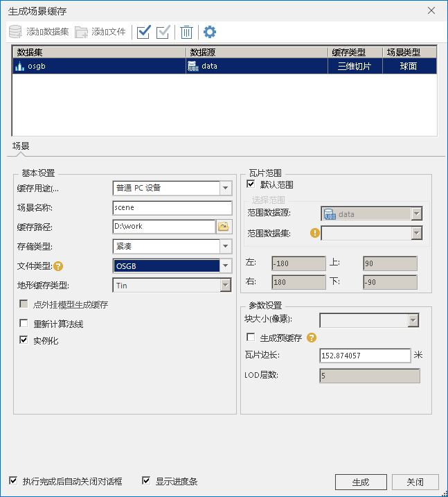Select the 场景 tab
The image size is (448, 497).
click(x=21, y=146)
